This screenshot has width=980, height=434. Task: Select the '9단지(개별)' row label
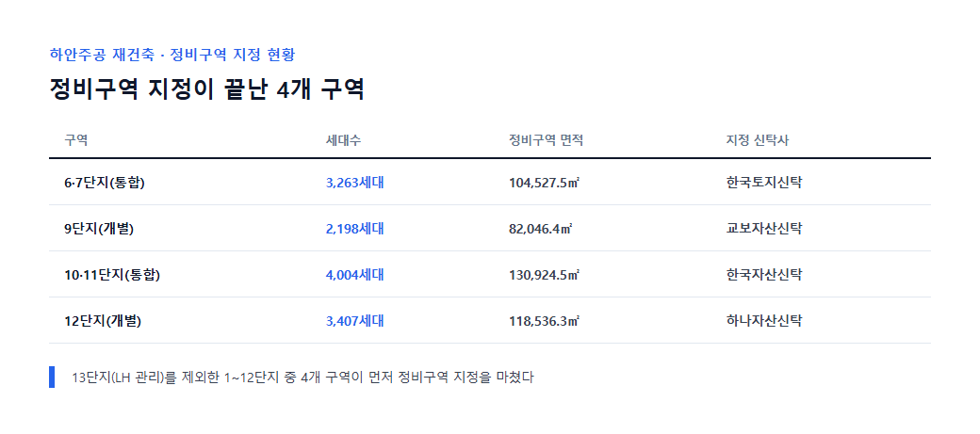(x=99, y=229)
